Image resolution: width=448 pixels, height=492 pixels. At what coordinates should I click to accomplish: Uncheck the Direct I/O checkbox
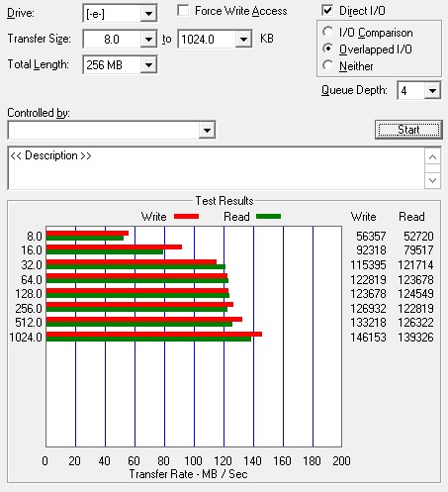tap(327, 10)
